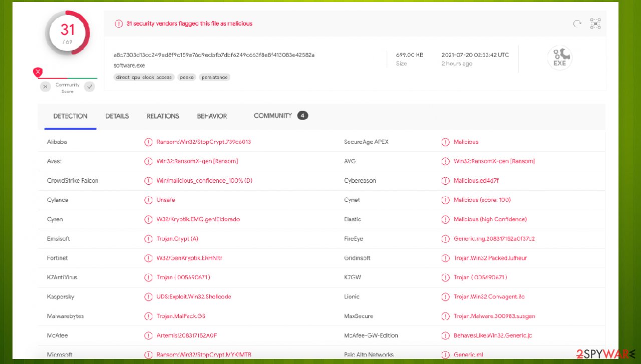Viewport: 641px width, 364px height.
Task: Click the warning icon beside Cybereason's result
Action: click(445, 181)
